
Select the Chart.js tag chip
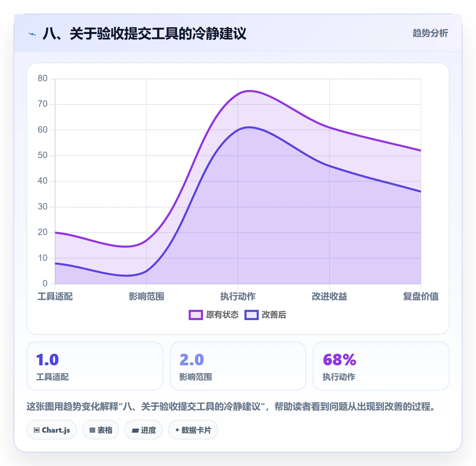click(52, 430)
